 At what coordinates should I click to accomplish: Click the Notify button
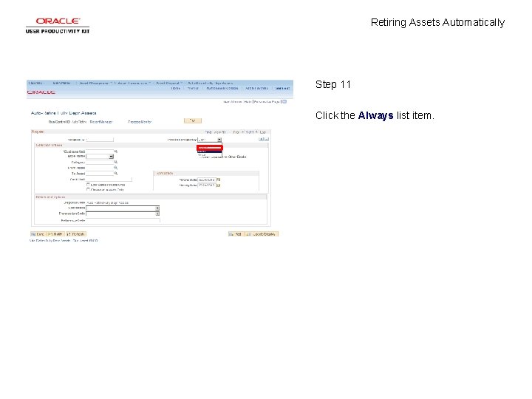[55, 234]
